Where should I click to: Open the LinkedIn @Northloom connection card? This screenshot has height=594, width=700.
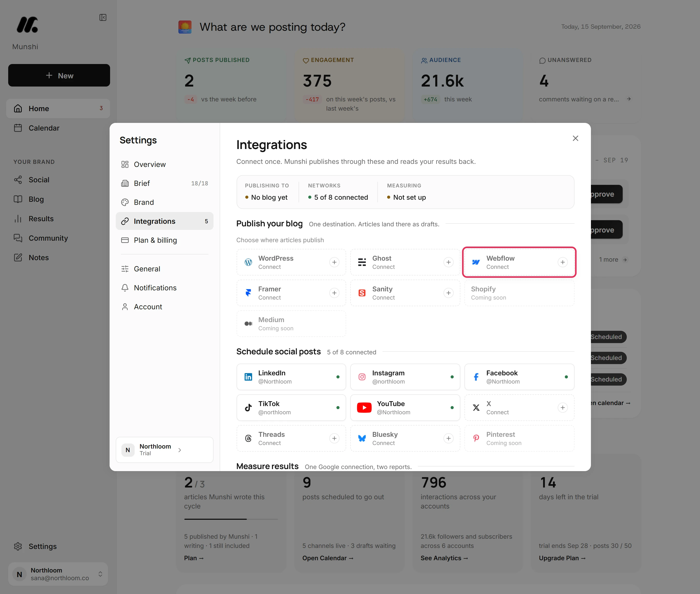291,377
